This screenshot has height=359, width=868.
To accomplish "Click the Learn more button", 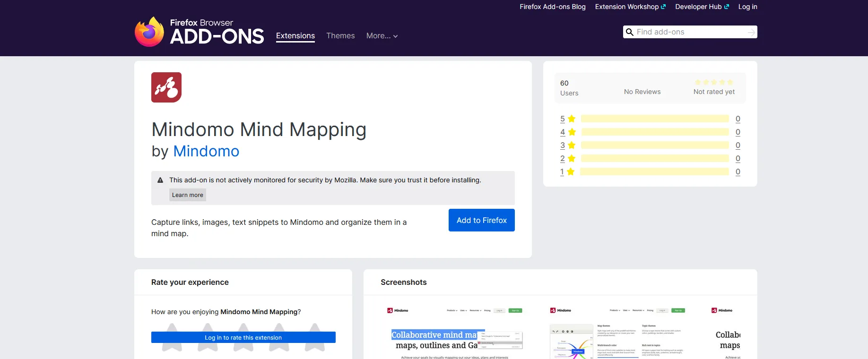I will (188, 195).
